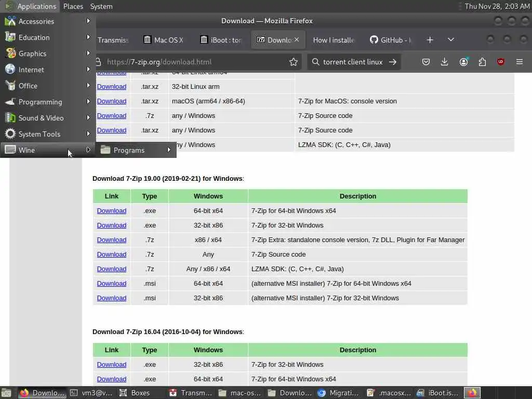Image resolution: width=532 pixels, height=399 pixels.
Task: Select the "Download 7-Zip 19.00 (2019-02-21) for Windows" heading
Action: click(168, 179)
